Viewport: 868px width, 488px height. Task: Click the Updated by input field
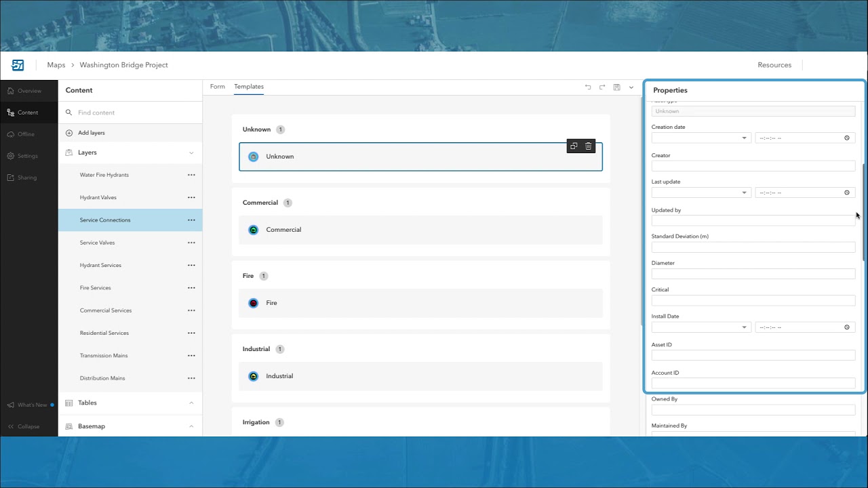[x=753, y=220]
